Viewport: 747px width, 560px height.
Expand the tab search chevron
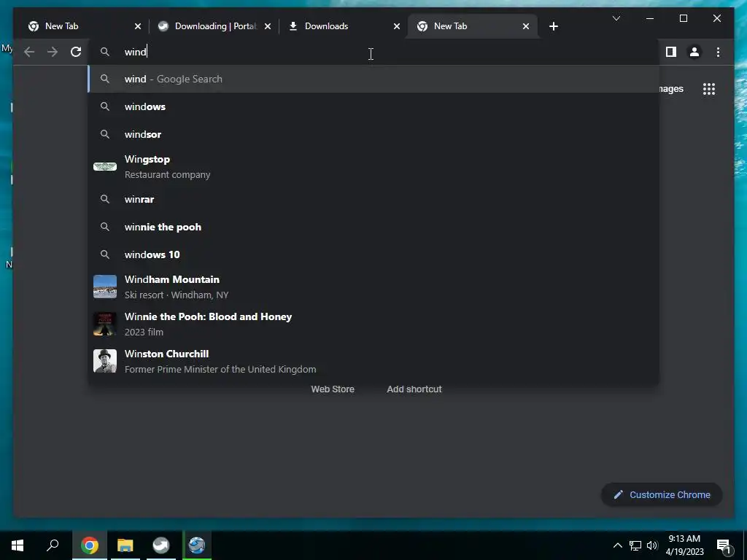click(x=616, y=18)
